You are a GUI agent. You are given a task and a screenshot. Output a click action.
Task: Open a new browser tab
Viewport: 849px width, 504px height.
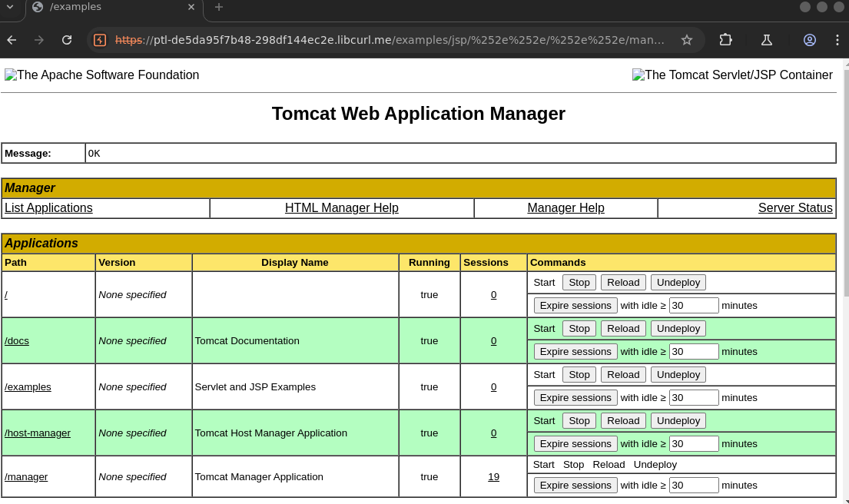click(x=219, y=7)
